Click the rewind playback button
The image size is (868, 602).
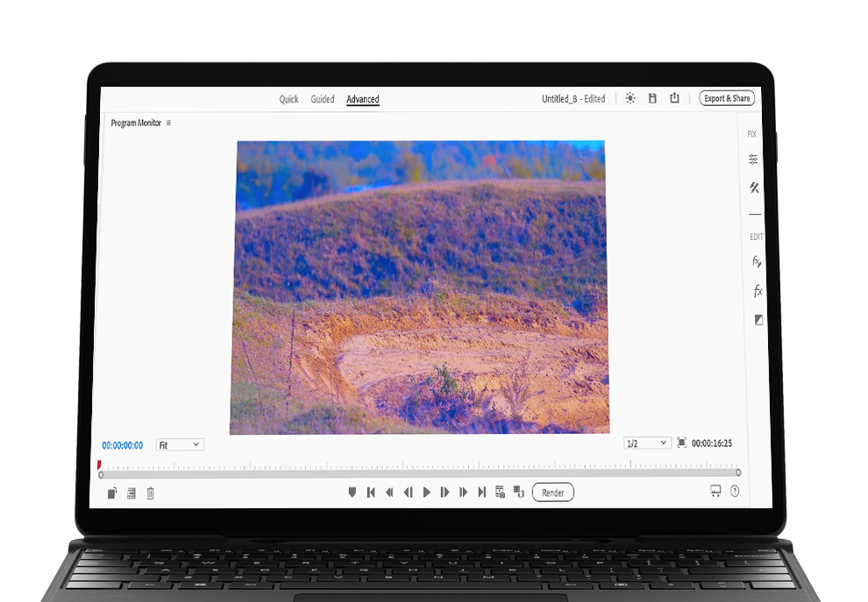[x=389, y=492]
